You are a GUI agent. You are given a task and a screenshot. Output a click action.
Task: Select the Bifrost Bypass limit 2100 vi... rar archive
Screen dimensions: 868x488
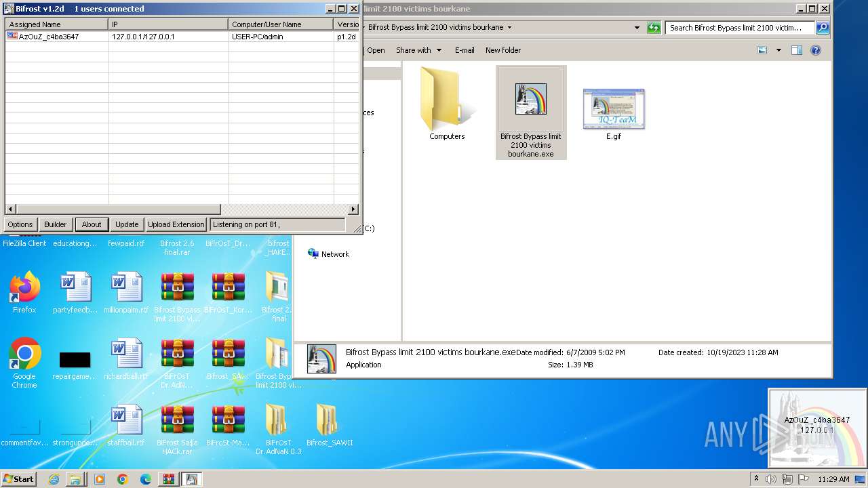tap(177, 297)
